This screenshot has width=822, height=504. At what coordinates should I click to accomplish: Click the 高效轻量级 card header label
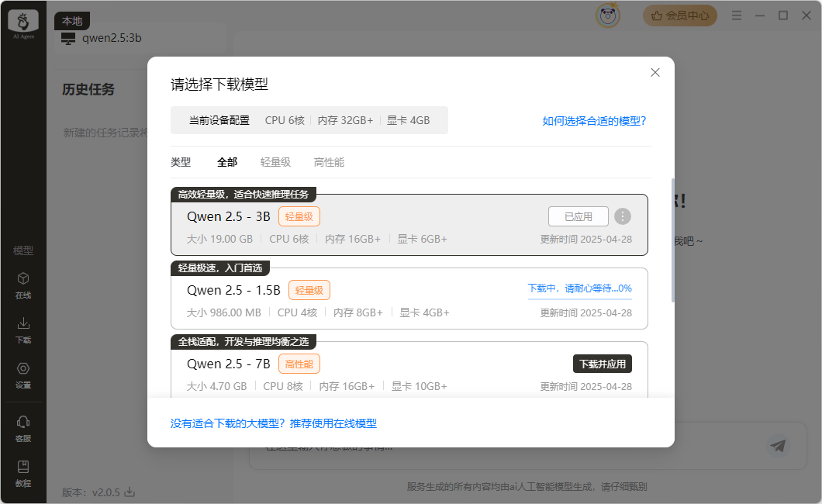(x=243, y=195)
